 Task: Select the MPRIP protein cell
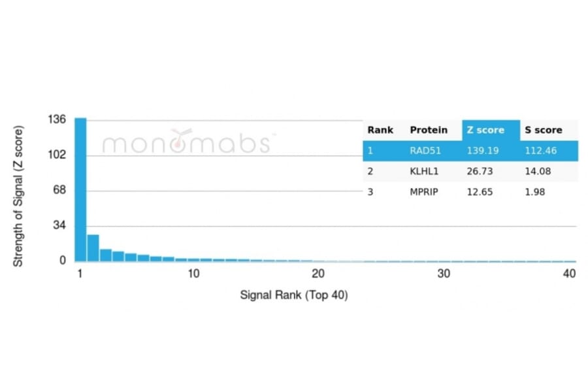425,192
